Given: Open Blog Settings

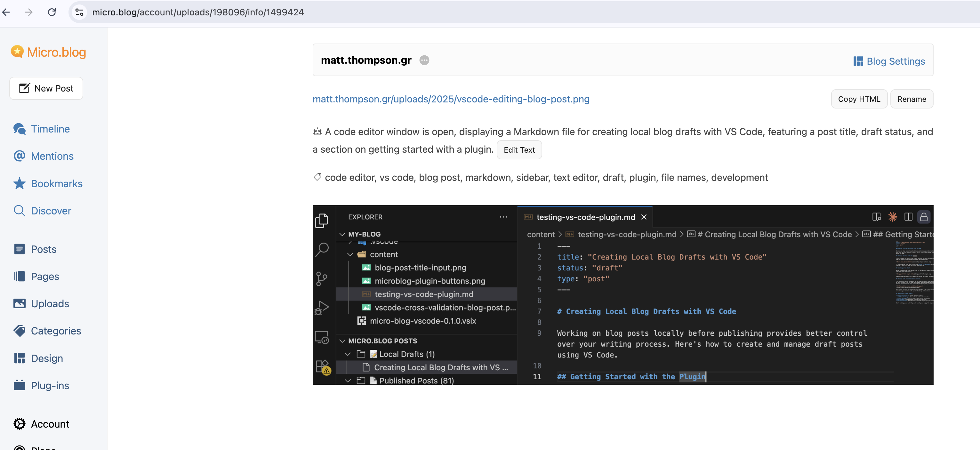Looking at the screenshot, I should (x=889, y=61).
